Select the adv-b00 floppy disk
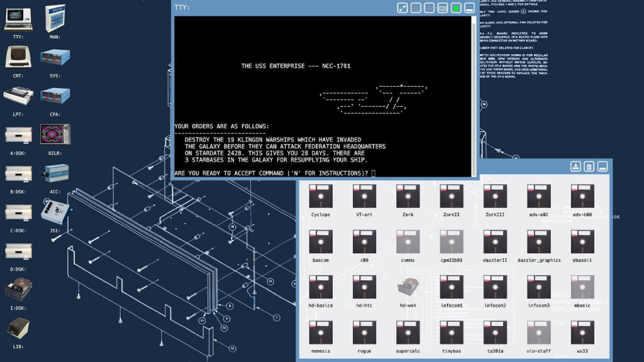This screenshot has width=644, height=362. [582, 196]
